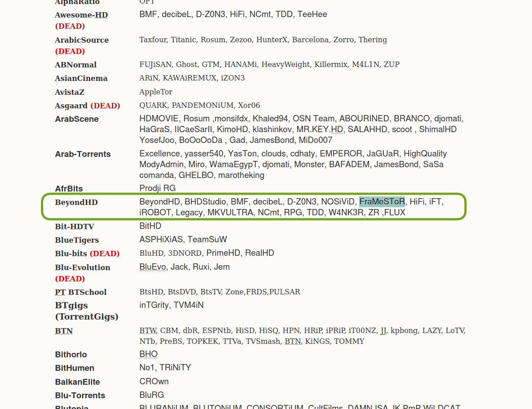Select the HDMOVIE group name
Image resolution: width=532 pixels, height=409 pixels.
tap(159, 119)
